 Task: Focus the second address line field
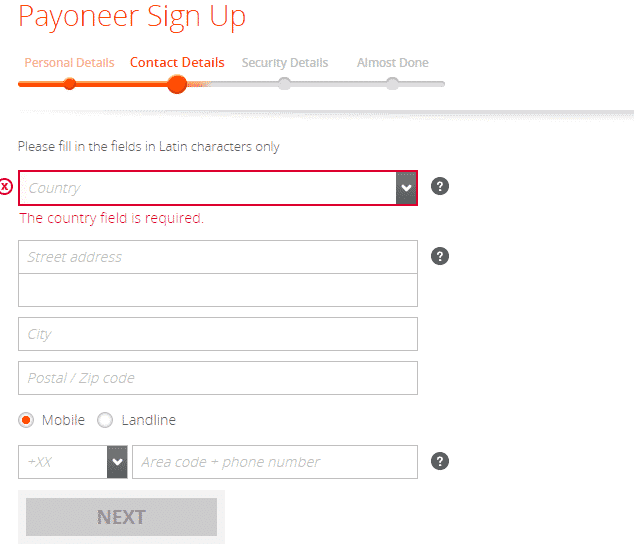[218, 290]
